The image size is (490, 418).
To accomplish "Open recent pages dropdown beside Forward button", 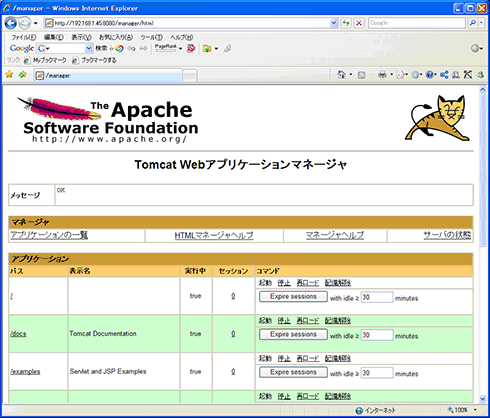I will 35,23.
